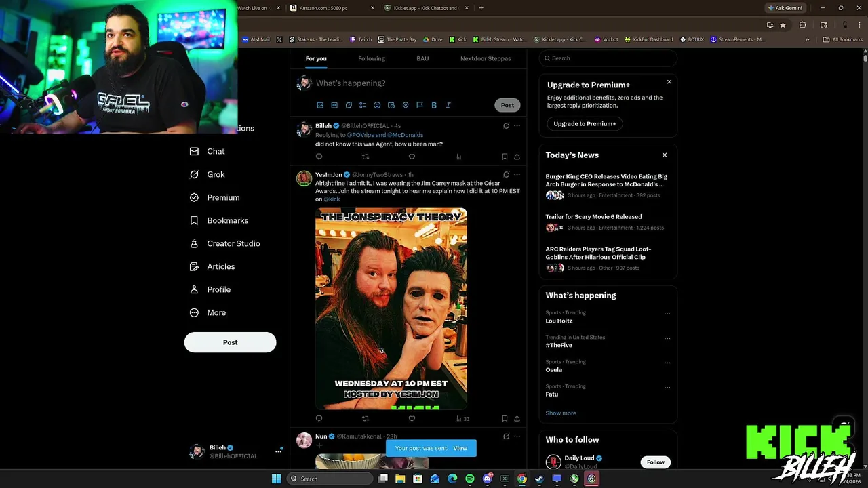Click the composer Post button
Screen dimensions: 868x488
507,105
